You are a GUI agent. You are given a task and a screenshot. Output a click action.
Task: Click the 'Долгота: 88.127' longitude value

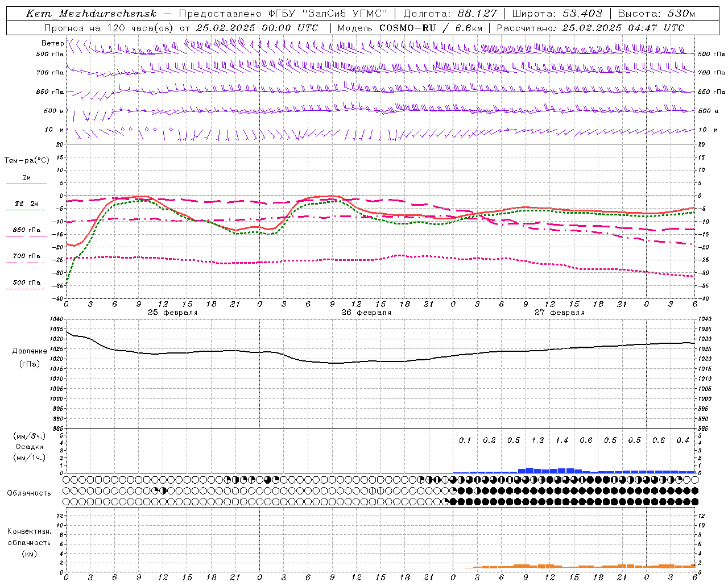tap(450, 14)
